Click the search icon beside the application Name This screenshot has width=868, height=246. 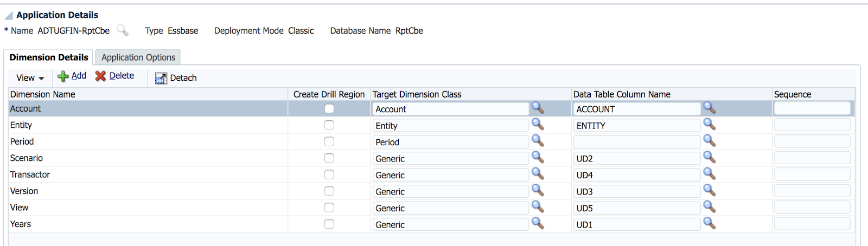[x=123, y=30]
